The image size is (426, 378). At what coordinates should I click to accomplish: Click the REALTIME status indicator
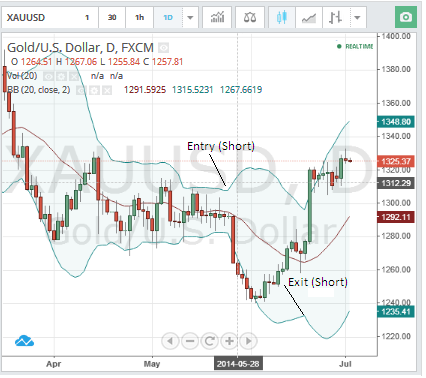pyautogui.click(x=355, y=46)
